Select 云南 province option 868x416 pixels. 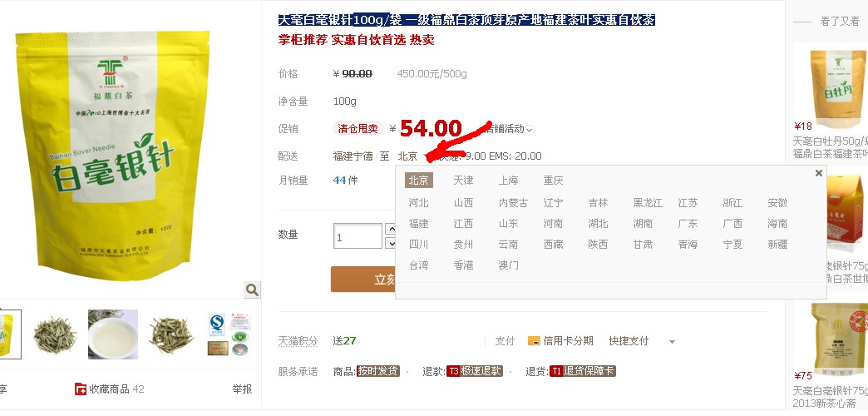[x=508, y=244]
